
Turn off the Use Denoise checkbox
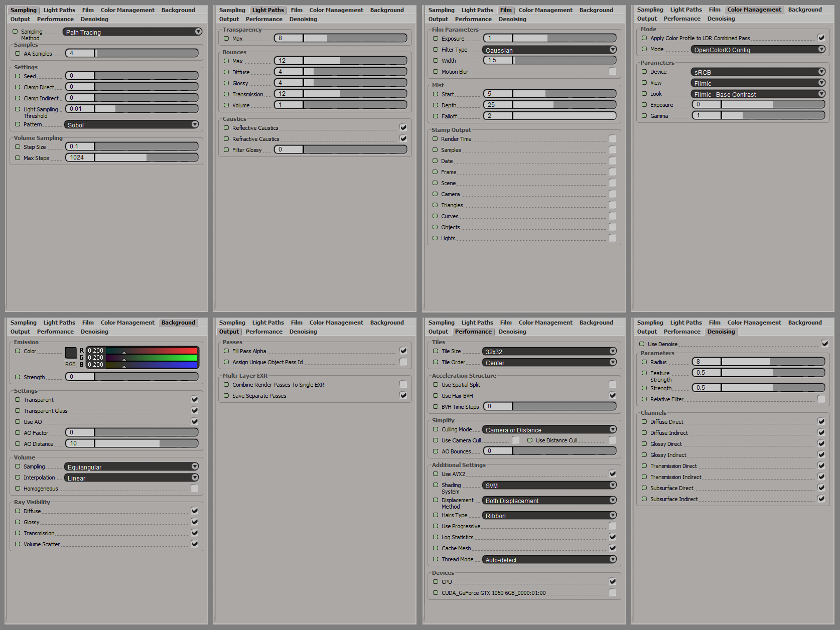[825, 344]
